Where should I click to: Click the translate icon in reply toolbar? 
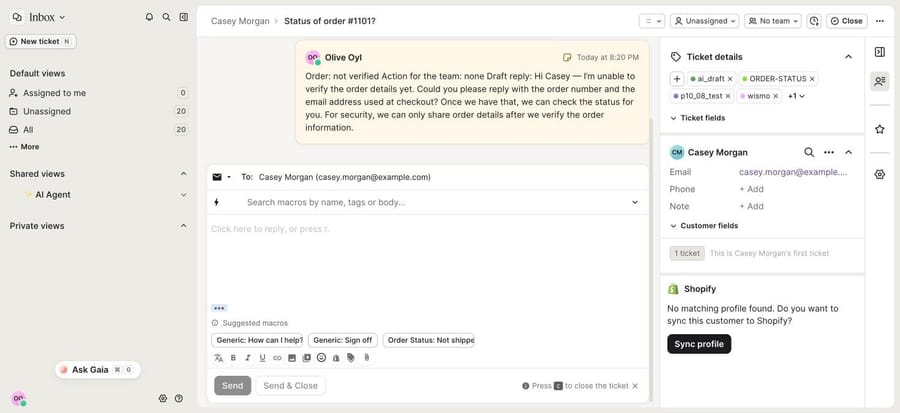218,357
